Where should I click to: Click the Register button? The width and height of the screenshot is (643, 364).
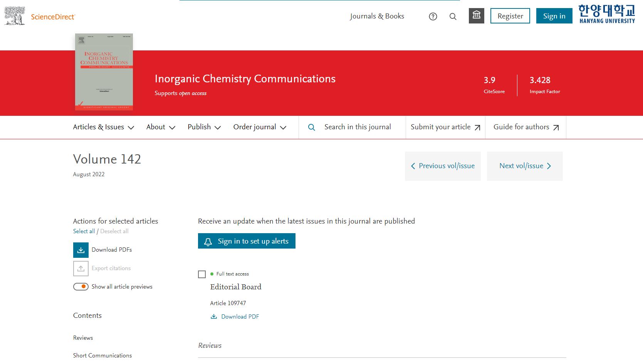[x=510, y=16]
